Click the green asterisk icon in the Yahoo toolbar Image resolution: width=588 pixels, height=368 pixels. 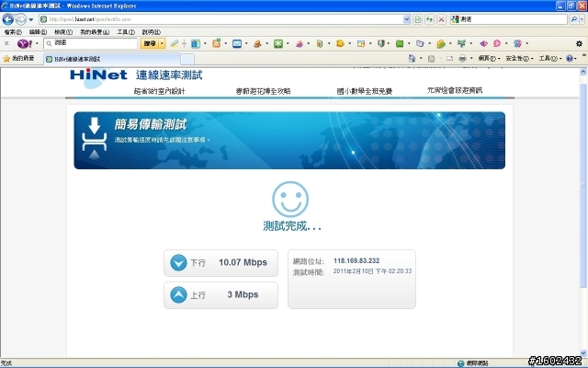click(277, 43)
